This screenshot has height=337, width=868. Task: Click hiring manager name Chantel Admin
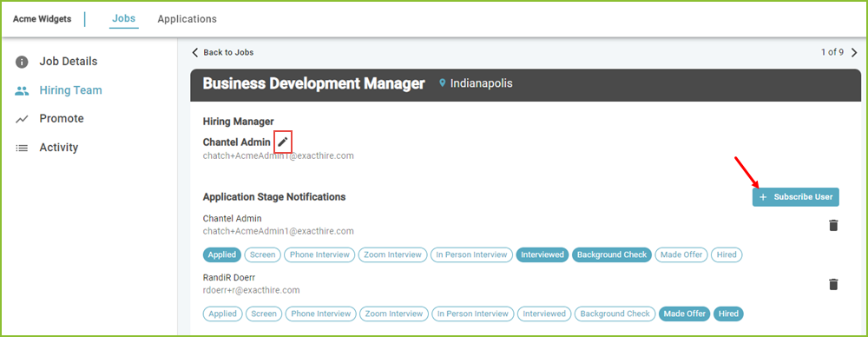(x=237, y=142)
